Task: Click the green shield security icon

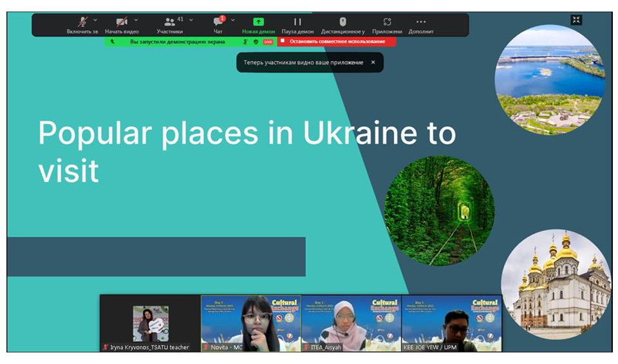Action: (256, 42)
